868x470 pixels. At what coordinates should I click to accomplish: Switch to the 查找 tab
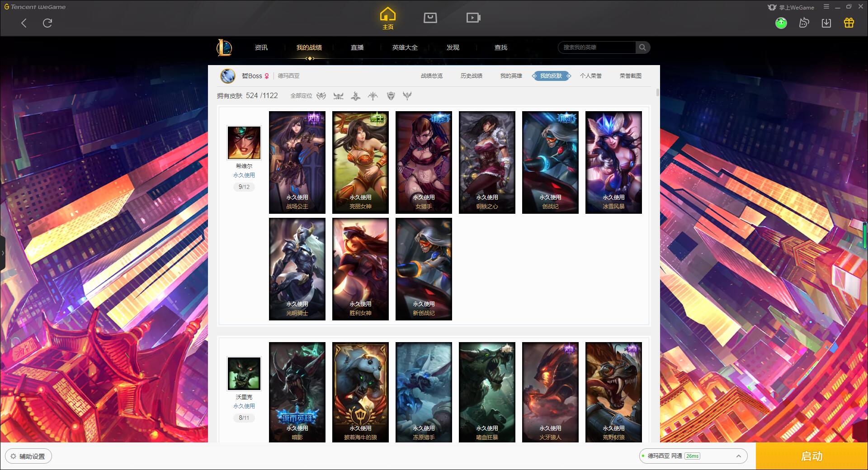[501, 47]
